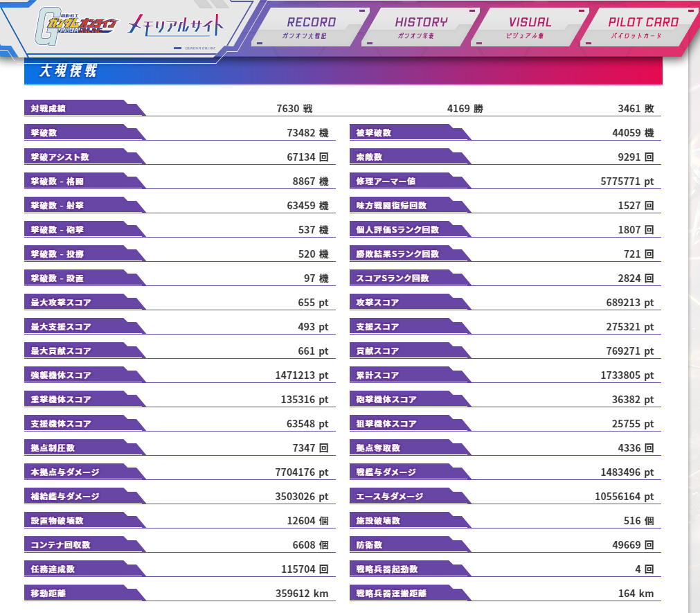This screenshot has height=613, width=700.
Task: Click the 1733805 pt value
Action: pyautogui.click(x=627, y=375)
